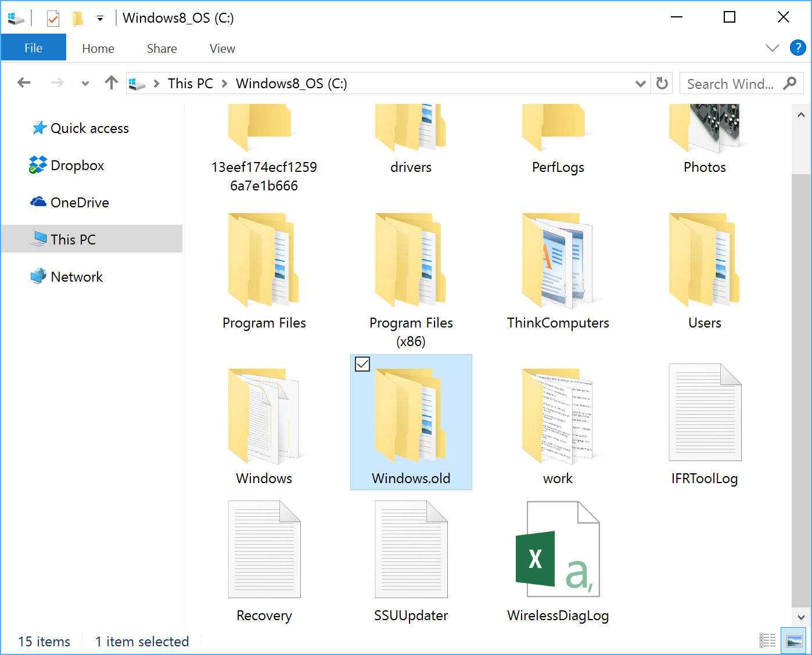Select the ThinkComputers folder
The width and height of the screenshot is (812, 655).
coord(558,271)
